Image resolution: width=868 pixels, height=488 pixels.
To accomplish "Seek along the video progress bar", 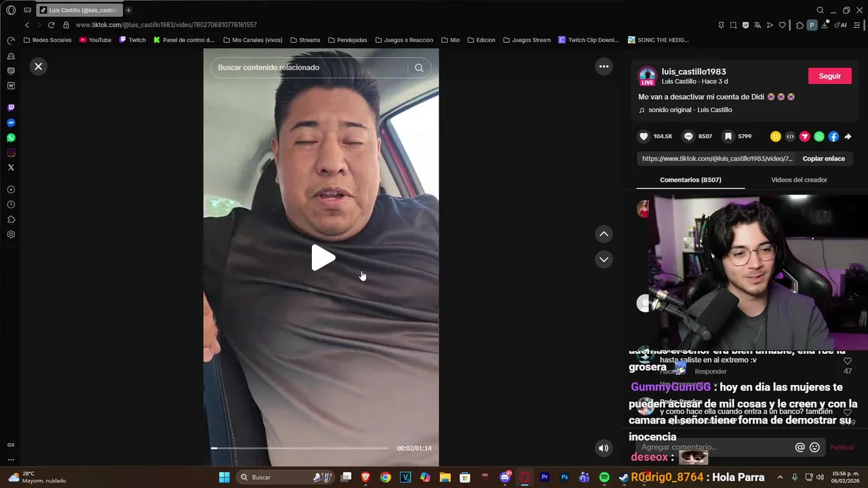I will 299,448.
